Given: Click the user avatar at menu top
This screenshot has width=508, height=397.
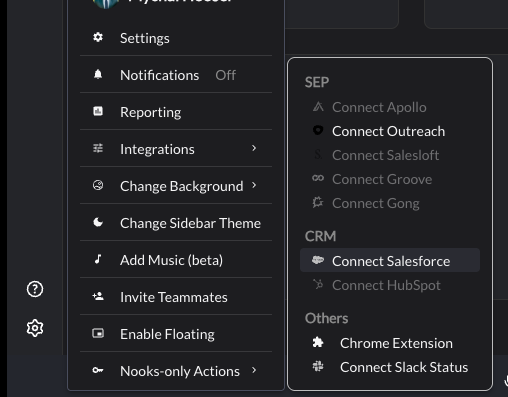Looking at the screenshot, I should tap(106, 3).
